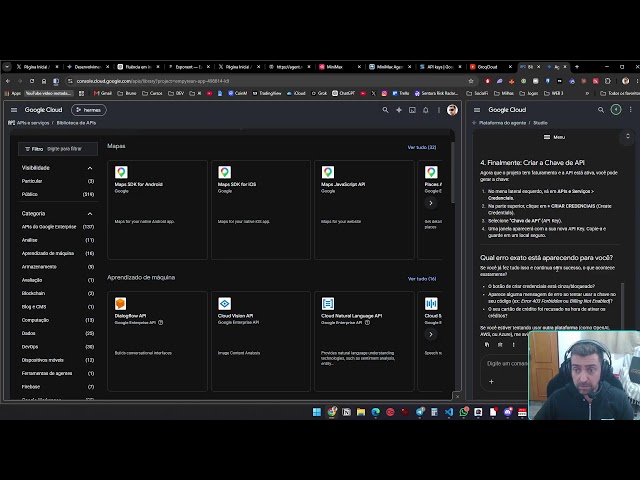This screenshot has width=640, height=480.
Task: Expand the bookmarks overflow chevron
Action: 587,93
